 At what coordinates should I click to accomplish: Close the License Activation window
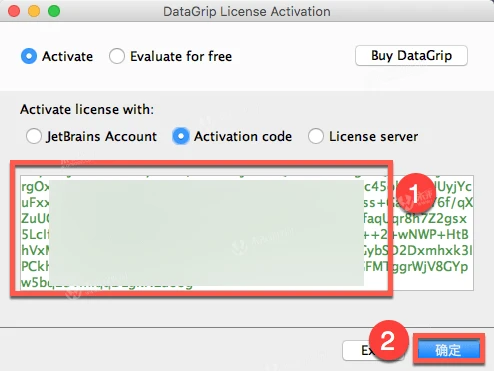[14, 11]
